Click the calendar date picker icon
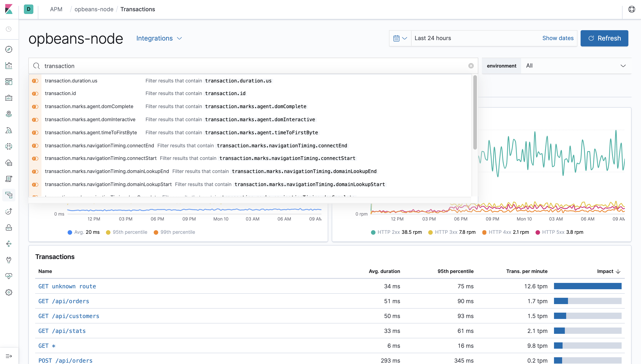This screenshot has height=364, width=641. (x=396, y=38)
